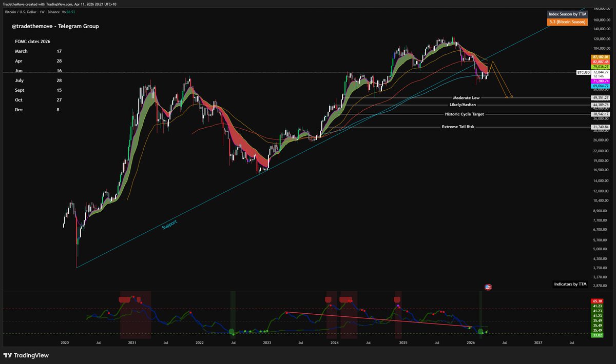Click the 2025 label on the time axis
Viewport: 616px width, 364px height.
pos(403,342)
